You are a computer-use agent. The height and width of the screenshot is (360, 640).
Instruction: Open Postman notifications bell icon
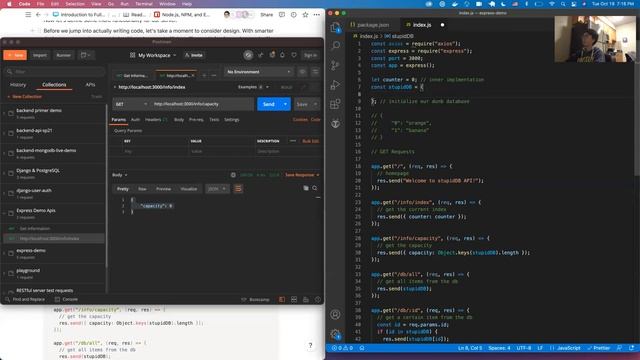pyautogui.click(x=282, y=55)
